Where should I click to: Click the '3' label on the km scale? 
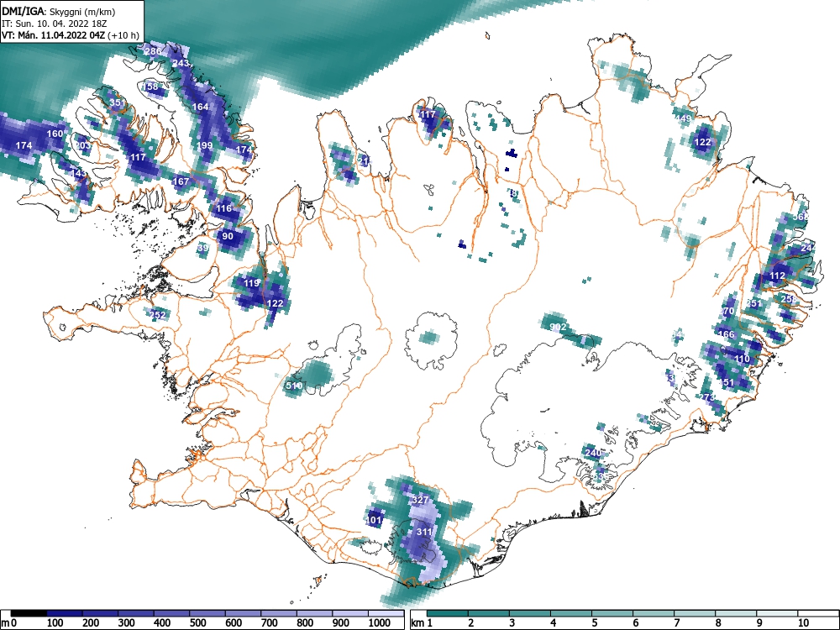click(512, 623)
